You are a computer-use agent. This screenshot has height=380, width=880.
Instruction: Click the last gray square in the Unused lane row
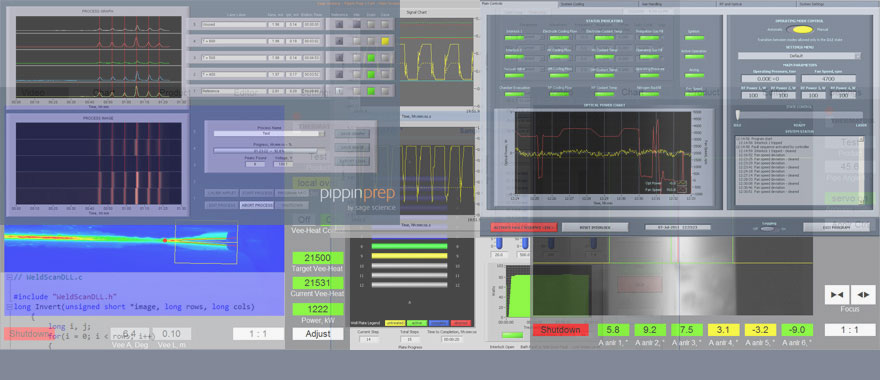click(385, 24)
